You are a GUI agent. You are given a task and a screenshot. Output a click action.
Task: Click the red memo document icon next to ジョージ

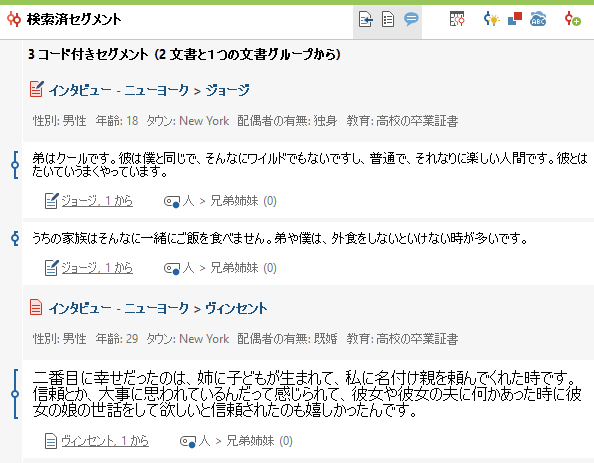36,89
